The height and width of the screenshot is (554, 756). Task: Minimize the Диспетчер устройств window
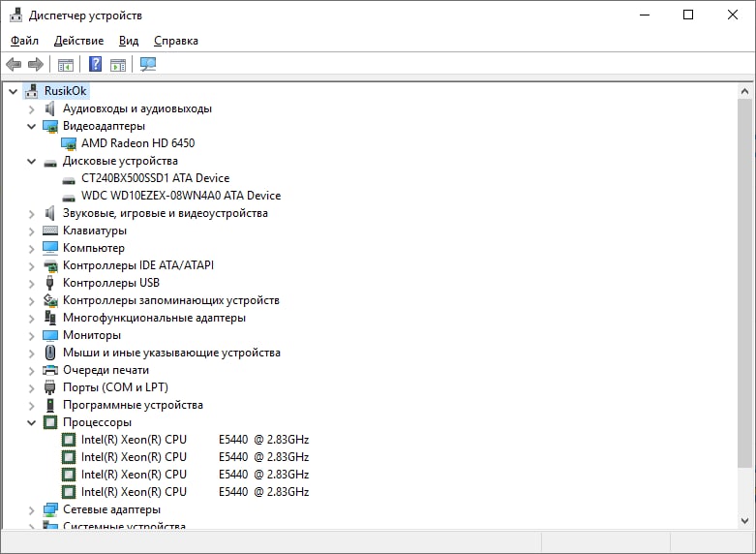tap(645, 15)
